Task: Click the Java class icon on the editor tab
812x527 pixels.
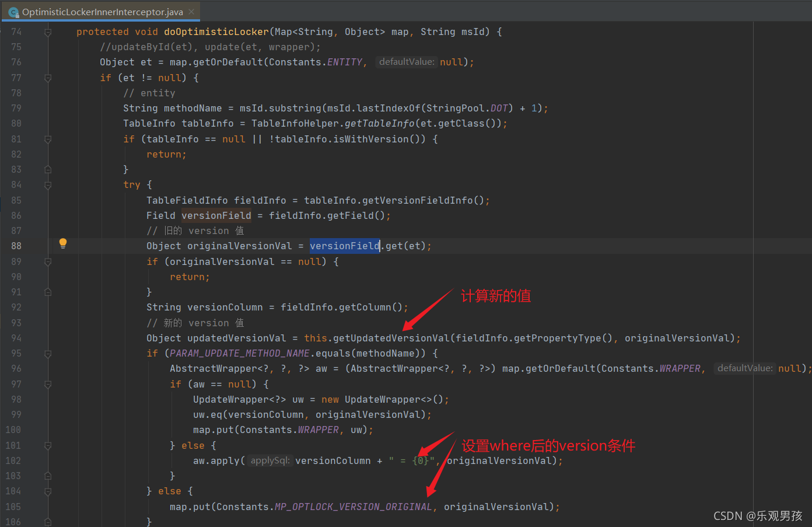Action: pos(13,12)
